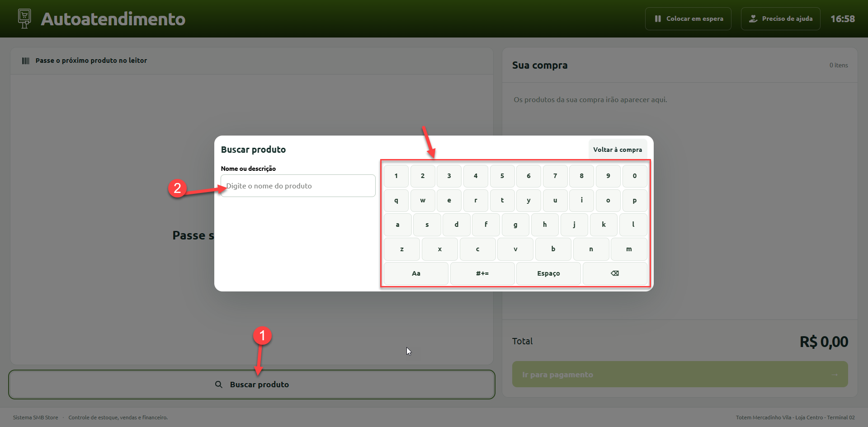Click the '0 itens' counter text

click(x=839, y=65)
